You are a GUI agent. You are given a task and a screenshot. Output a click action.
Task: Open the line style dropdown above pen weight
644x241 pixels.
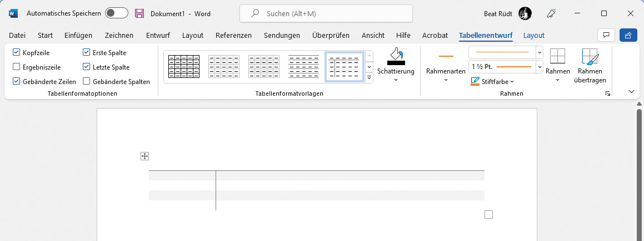[x=539, y=52]
